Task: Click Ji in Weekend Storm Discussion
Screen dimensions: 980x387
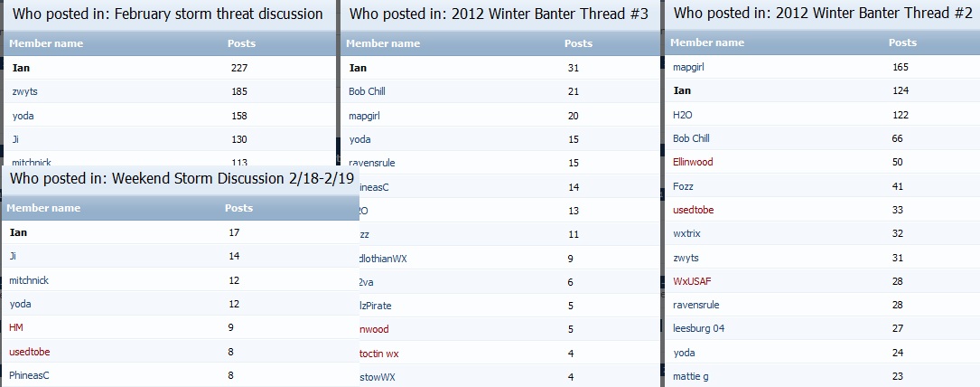Action: pyautogui.click(x=14, y=256)
